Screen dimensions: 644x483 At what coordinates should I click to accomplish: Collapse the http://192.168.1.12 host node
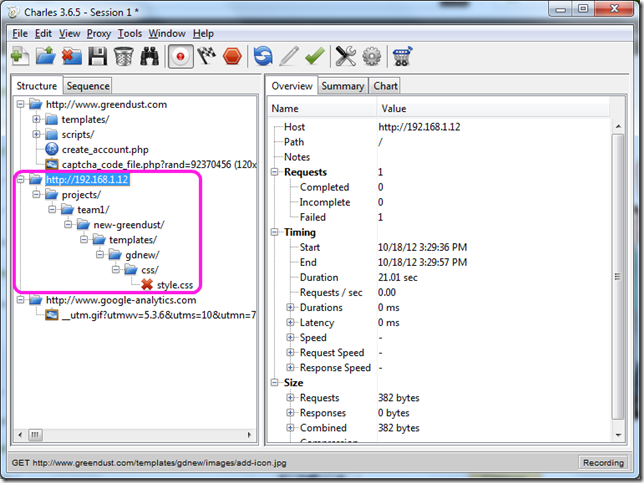[21, 179]
